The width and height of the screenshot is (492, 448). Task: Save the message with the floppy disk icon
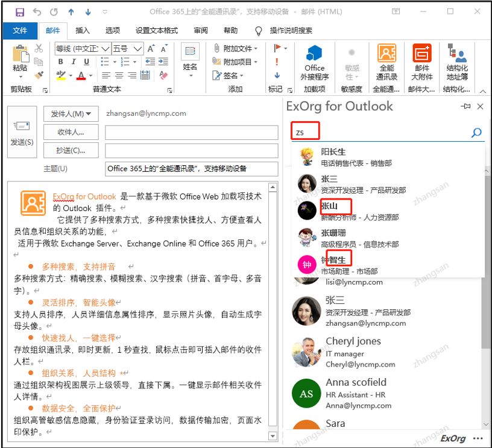click(x=20, y=12)
